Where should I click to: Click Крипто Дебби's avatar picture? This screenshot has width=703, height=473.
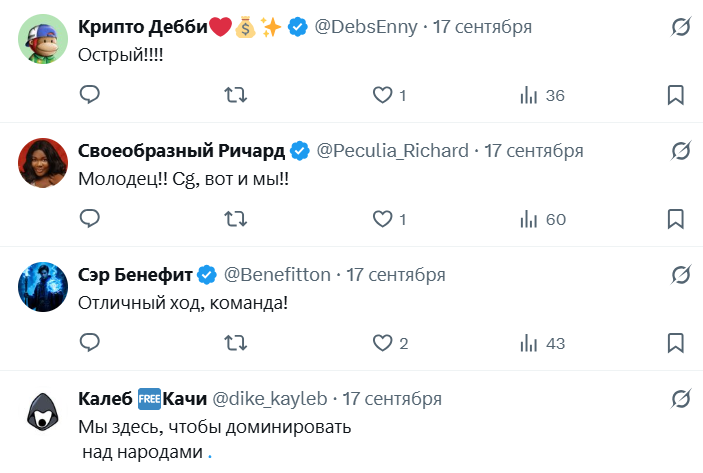point(42,39)
